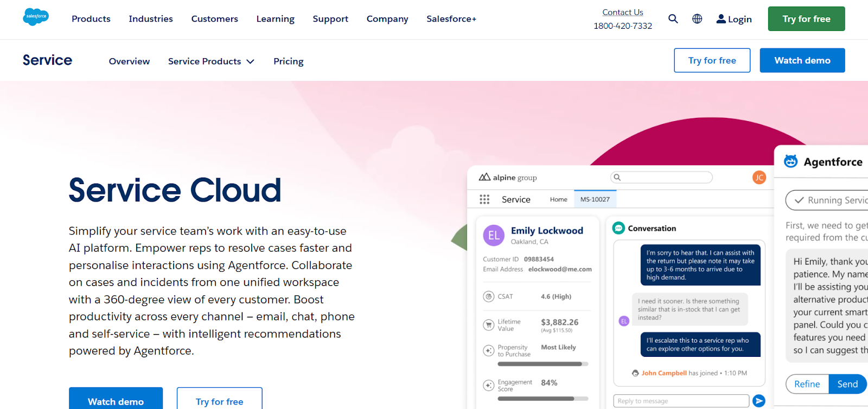The image size is (868, 409).
Task: Click the Emily Lockwood name
Action: coord(547,231)
